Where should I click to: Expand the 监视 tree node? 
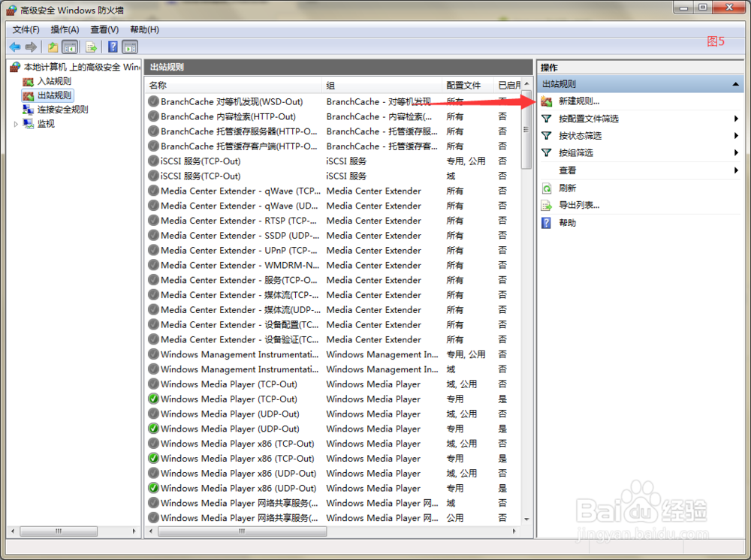point(16,124)
